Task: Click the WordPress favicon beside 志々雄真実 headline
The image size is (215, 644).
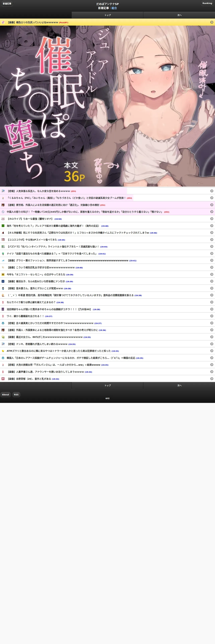Action: point(3,323)
